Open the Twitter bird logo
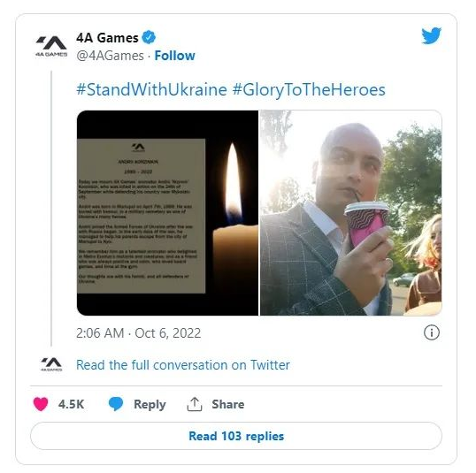The width and height of the screenshot is (476, 473). coord(432,35)
